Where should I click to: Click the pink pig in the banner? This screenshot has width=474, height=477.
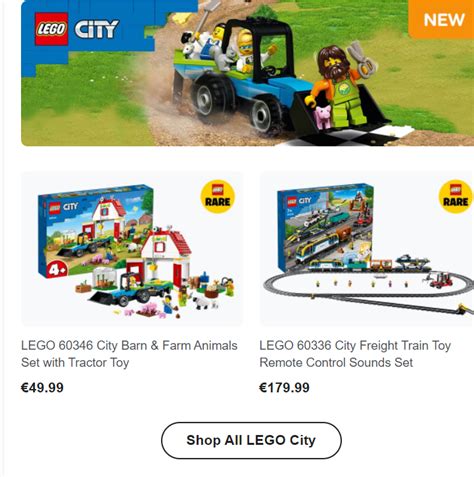322,116
